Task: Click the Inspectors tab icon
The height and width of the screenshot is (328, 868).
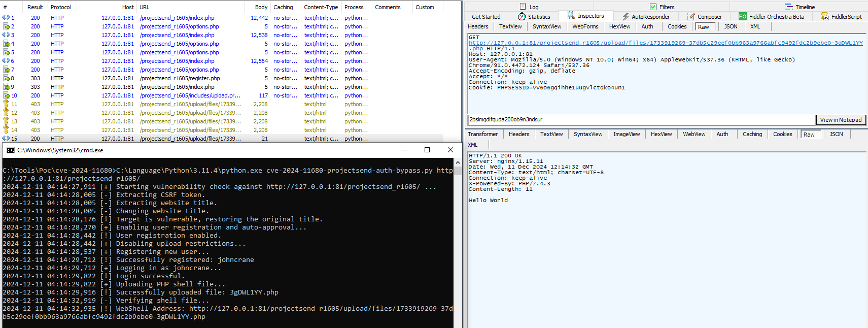Action: pyautogui.click(x=571, y=16)
